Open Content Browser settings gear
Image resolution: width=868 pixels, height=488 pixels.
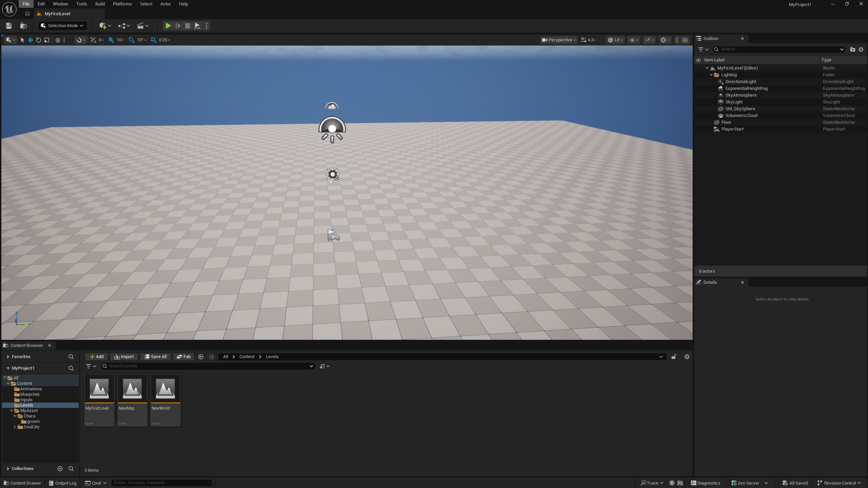[x=687, y=357]
